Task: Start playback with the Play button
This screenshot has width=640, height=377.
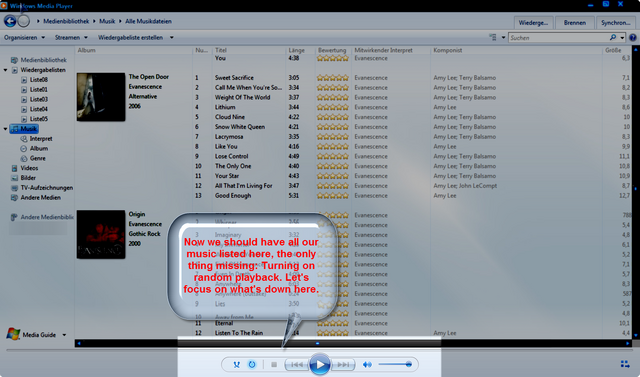Action: pos(320,364)
